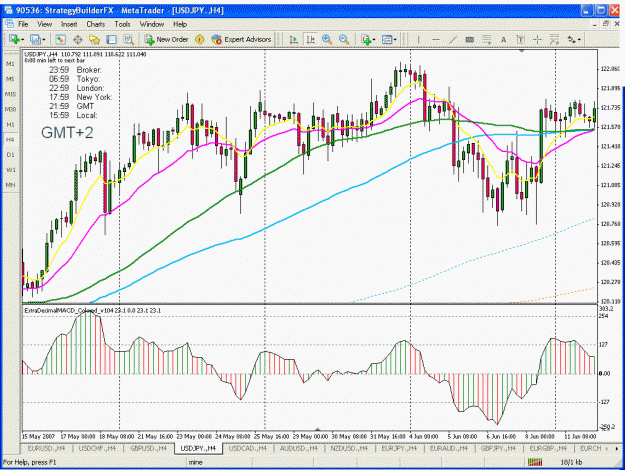Select the Text 'A' drawing tool

503,39
